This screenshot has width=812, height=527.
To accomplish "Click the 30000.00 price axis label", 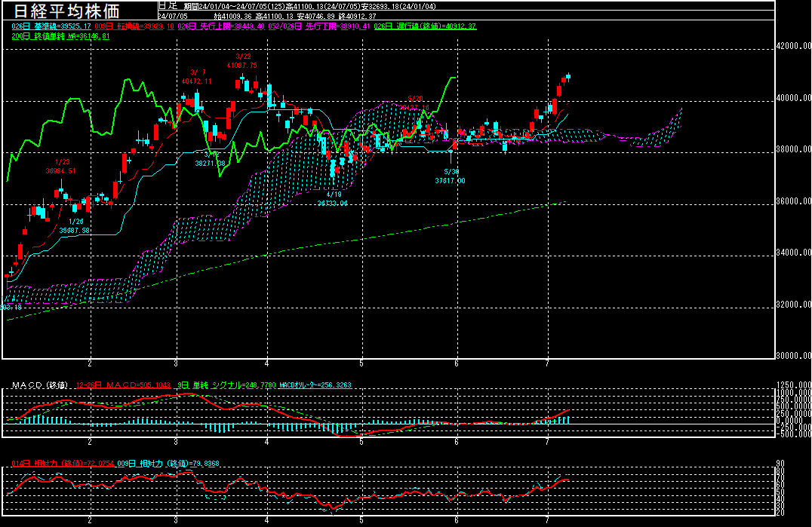I will pos(794,356).
